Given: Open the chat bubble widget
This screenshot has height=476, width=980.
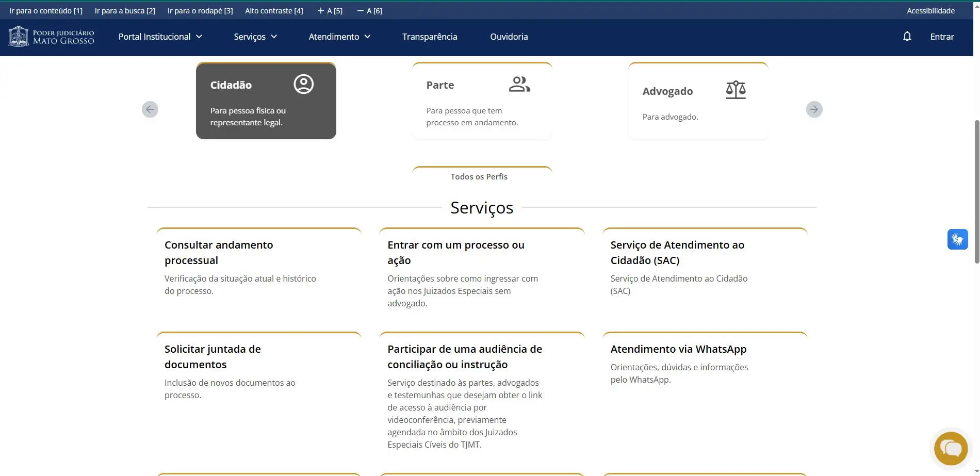Looking at the screenshot, I should pos(951,448).
